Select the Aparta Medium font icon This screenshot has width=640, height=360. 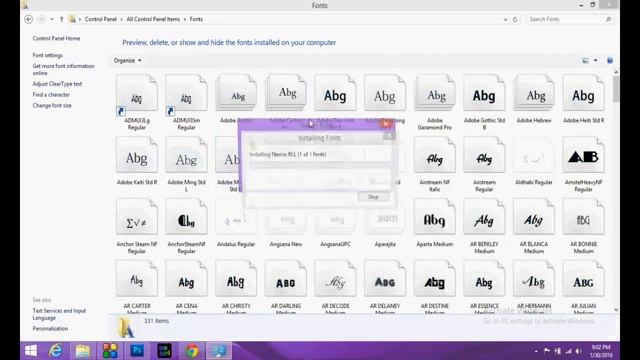click(435, 217)
